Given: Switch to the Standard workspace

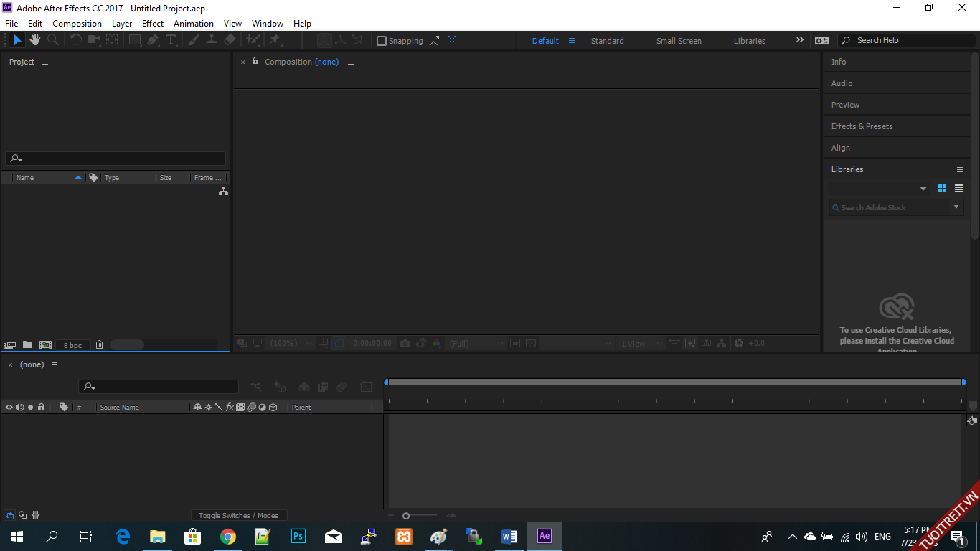Looking at the screenshot, I should coord(607,41).
